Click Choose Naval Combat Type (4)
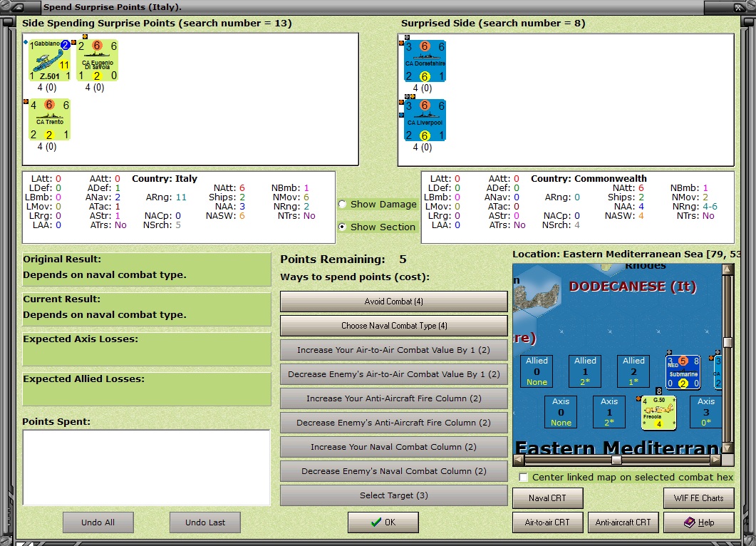The height and width of the screenshot is (546, 756). (x=393, y=326)
